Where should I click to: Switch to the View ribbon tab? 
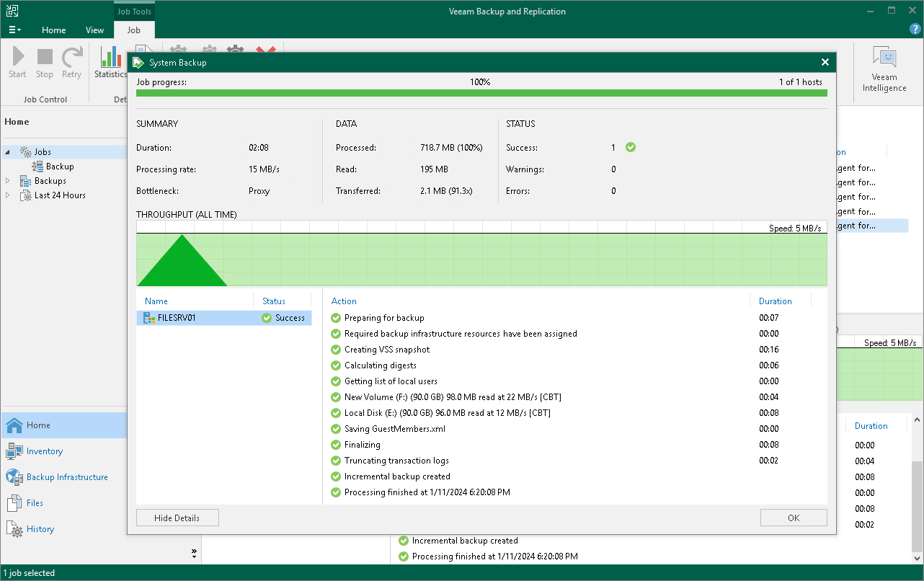tap(94, 30)
